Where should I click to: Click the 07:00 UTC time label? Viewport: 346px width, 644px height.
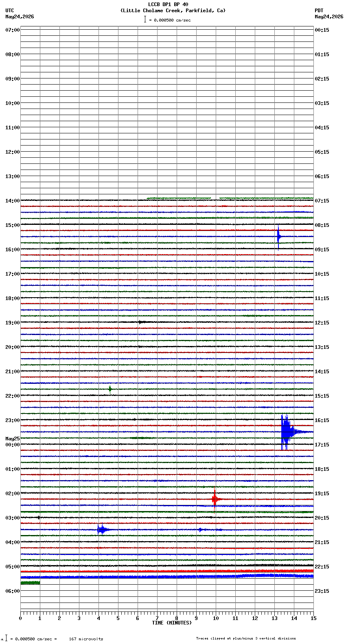pyautogui.click(x=13, y=30)
